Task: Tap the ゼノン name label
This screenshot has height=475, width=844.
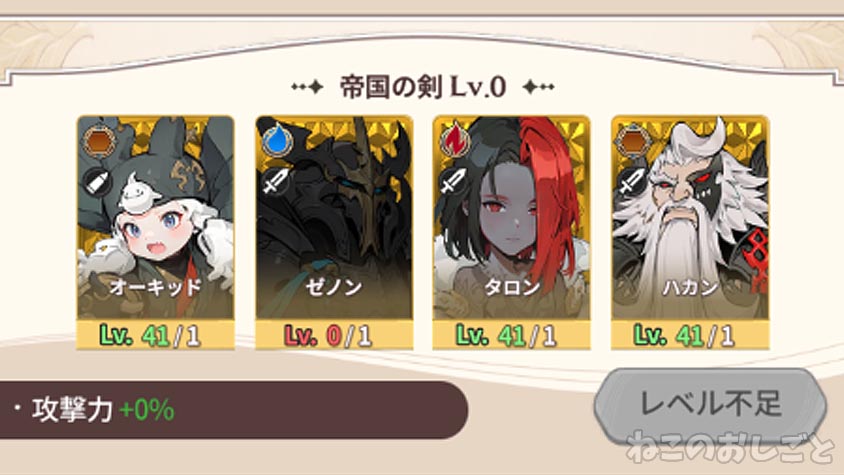Action: 334,287
